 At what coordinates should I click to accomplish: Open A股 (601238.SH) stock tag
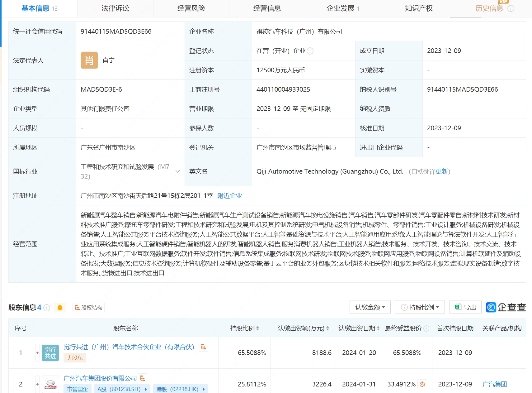click(122, 389)
